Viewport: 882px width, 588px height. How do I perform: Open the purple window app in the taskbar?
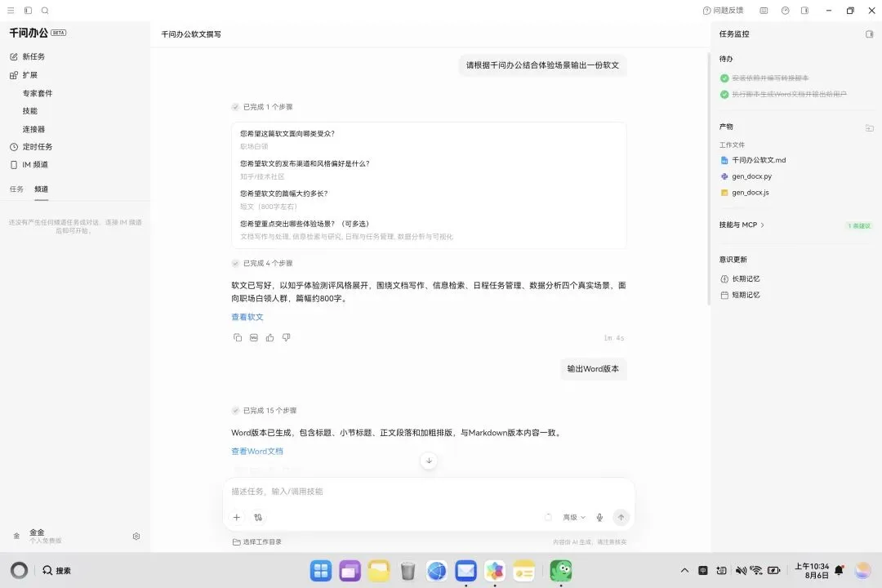point(350,571)
